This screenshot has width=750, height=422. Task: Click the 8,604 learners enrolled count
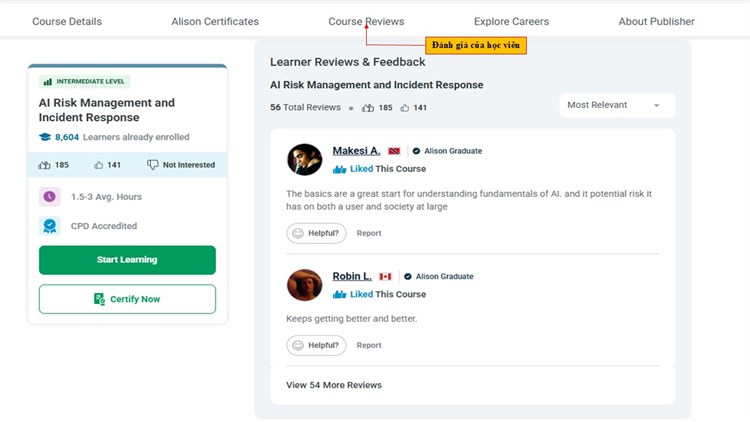coord(67,137)
